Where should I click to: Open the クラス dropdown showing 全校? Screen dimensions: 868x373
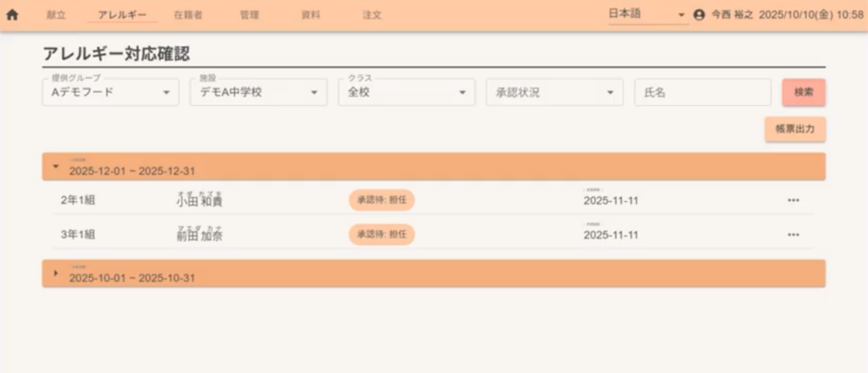tap(406, 92)
